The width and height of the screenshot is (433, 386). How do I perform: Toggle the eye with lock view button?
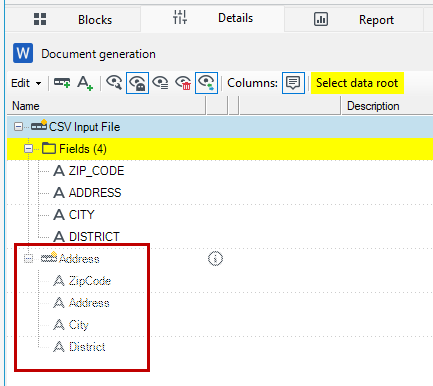137,83
